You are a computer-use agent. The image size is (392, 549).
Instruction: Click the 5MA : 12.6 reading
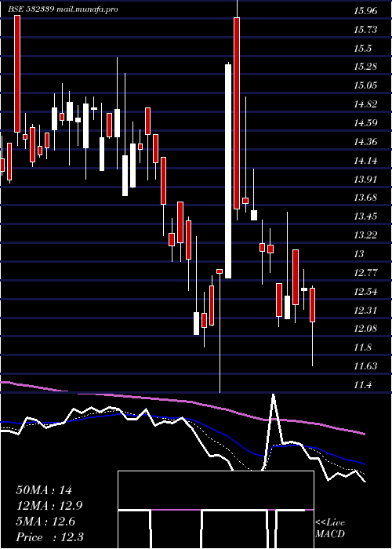pos(45,522)
